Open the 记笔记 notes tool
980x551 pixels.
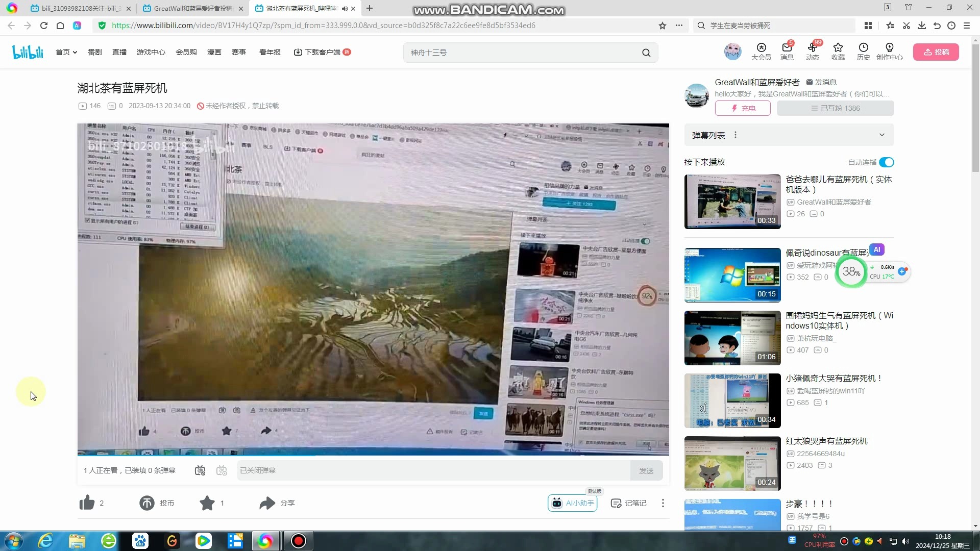tap(629, 503)
